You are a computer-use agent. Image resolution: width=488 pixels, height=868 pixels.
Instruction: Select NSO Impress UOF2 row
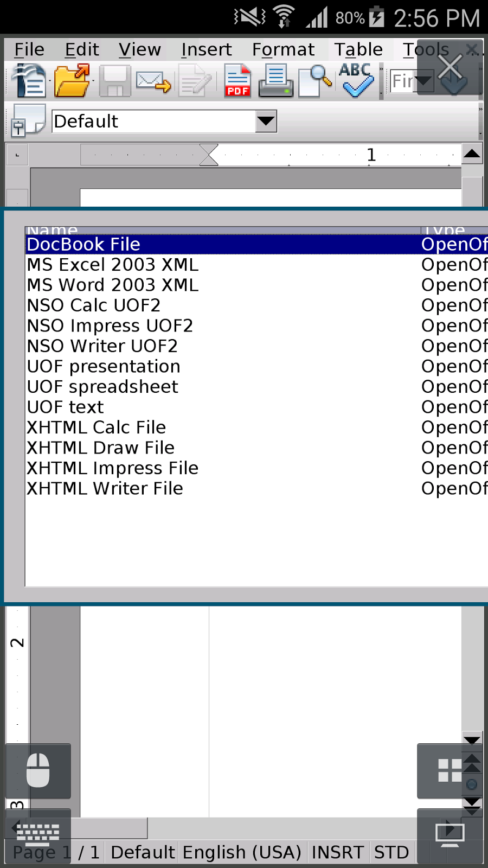tap(256, 325)
